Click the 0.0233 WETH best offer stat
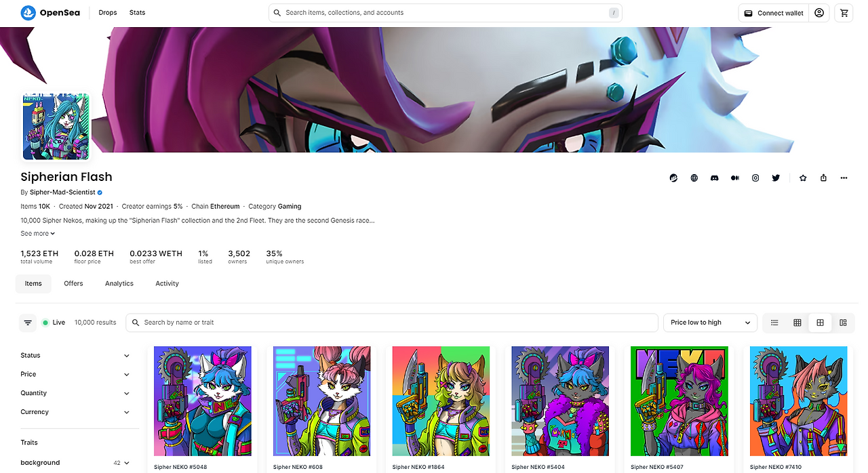868x473 pixels. click(x=156, y=256)
